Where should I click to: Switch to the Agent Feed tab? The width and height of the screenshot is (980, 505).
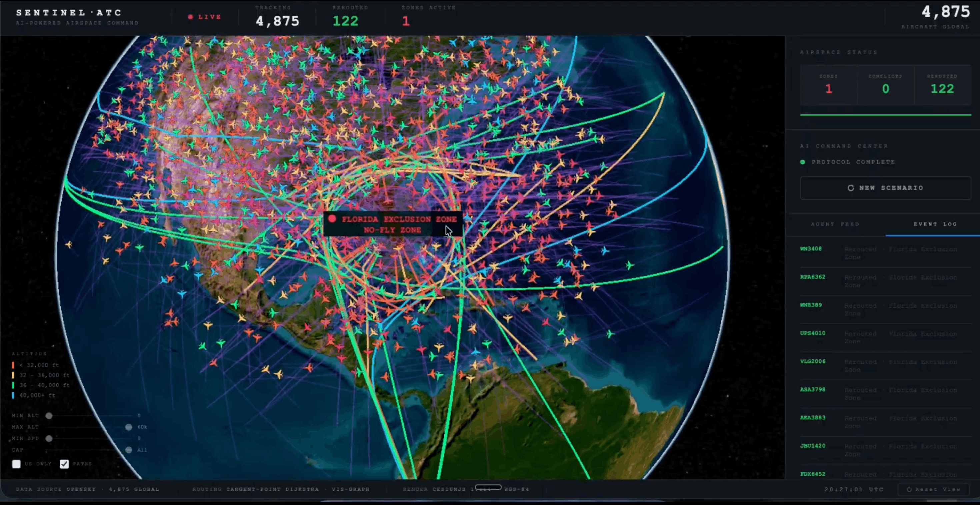(x=835, y=225)
